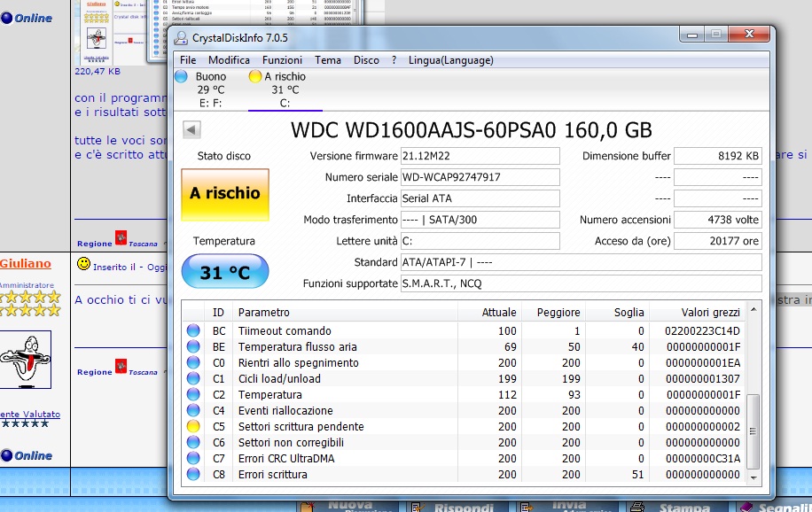Select the Tiimeout comando row text
The width and height of the screenshot is (812, 512).
click(285, 330)
